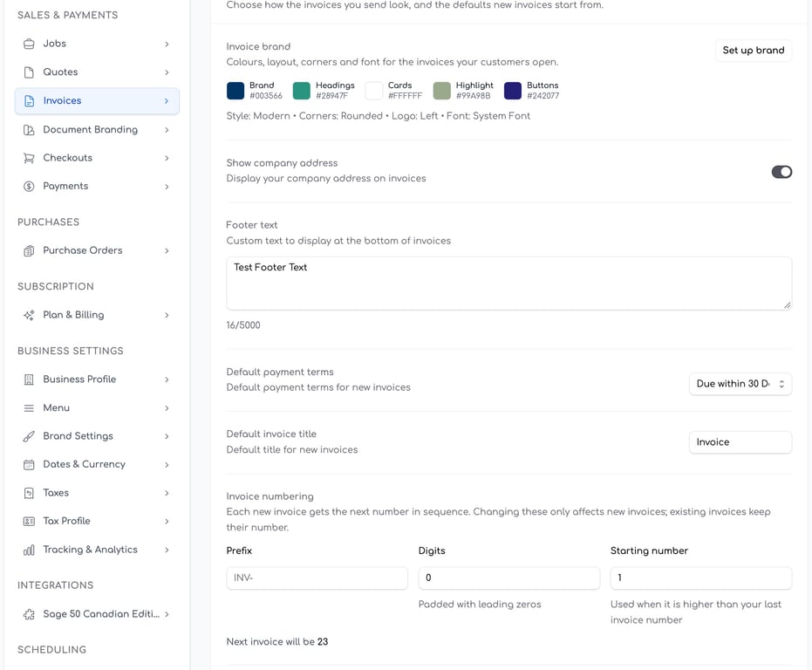Viewport: 812px width, 670px height.
Task: Click the Prefix input field
Action: click(x=317, y=578)
